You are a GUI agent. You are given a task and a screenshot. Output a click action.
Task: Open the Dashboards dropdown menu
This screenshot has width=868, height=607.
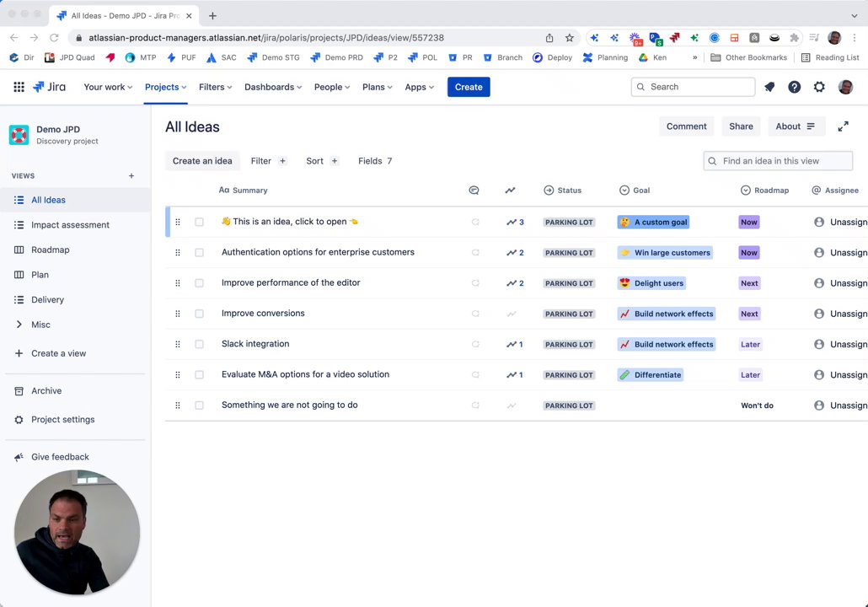click(273, 87)
